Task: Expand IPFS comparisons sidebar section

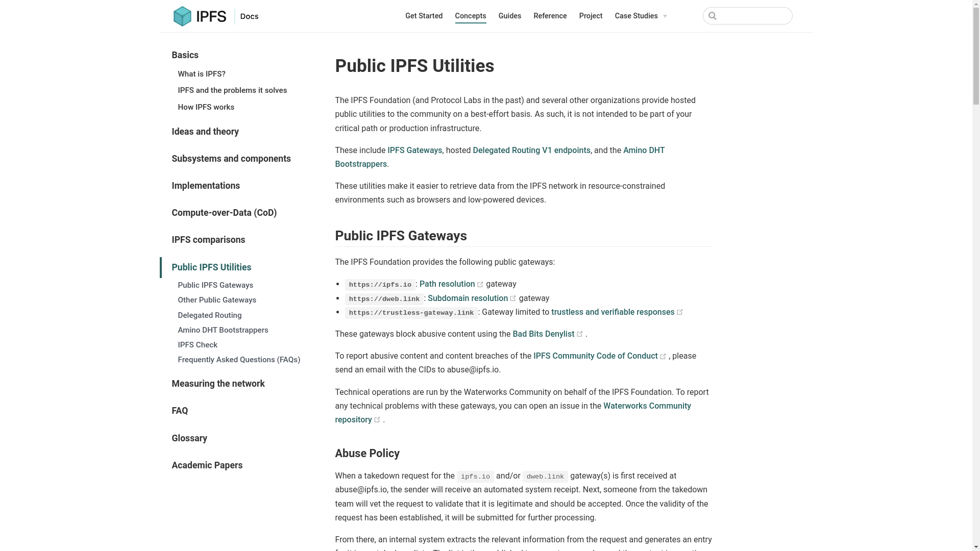Action: tap(208, 240)
